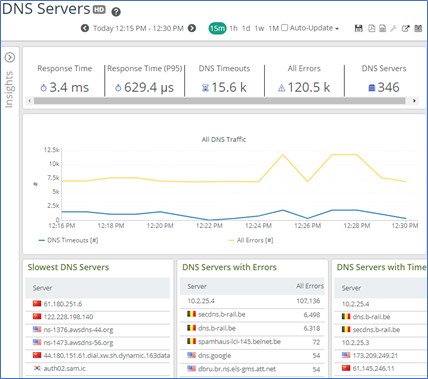This screenshot has width=428, height=379.
Task: Enable the Auto-Update checkbox
Action: 284,28
